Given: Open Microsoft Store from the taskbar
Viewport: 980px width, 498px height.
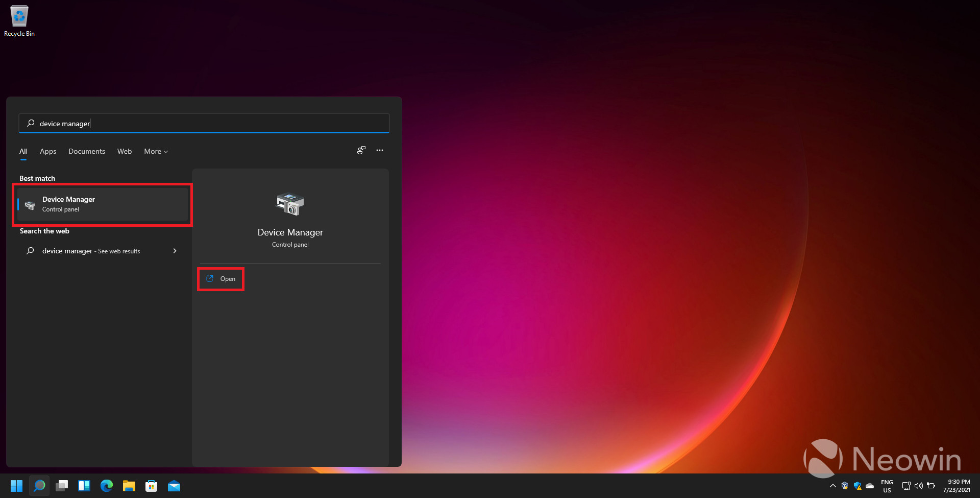Looking at the screenshot, I should 152,486.
